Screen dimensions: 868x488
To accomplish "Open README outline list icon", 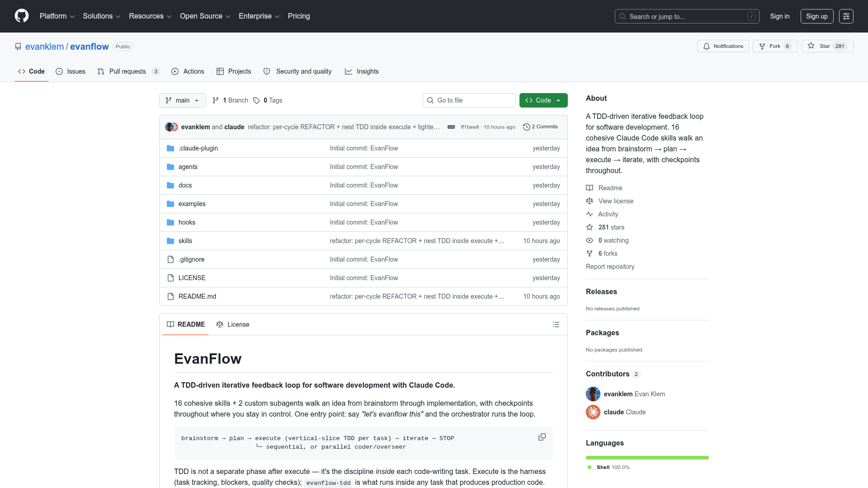I will coord(556,324).
